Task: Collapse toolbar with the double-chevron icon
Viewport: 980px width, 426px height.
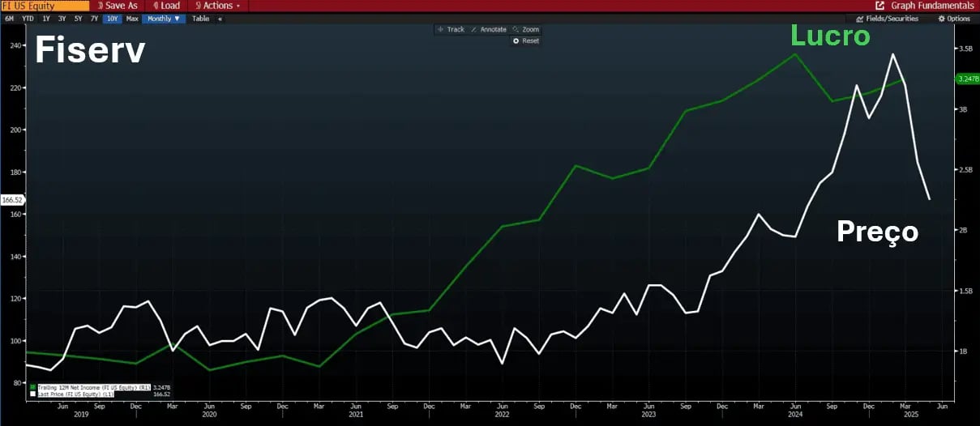Action: point(220,18)
